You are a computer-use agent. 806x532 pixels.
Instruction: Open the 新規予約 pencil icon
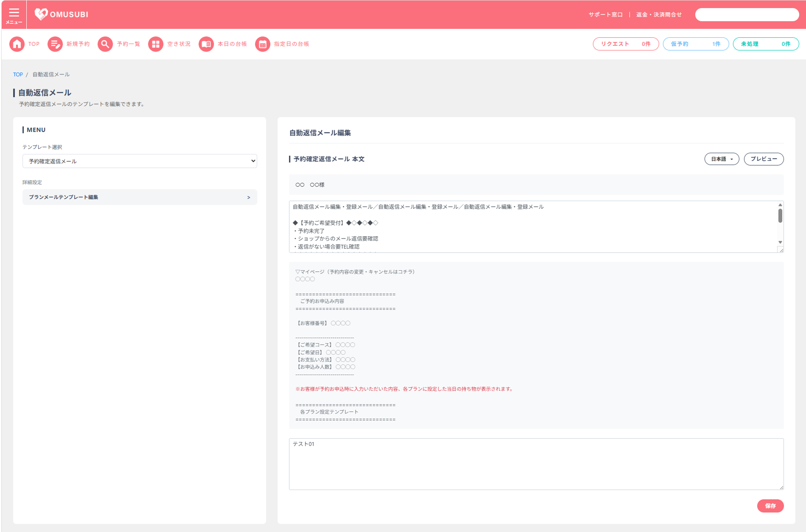[55, 44]
